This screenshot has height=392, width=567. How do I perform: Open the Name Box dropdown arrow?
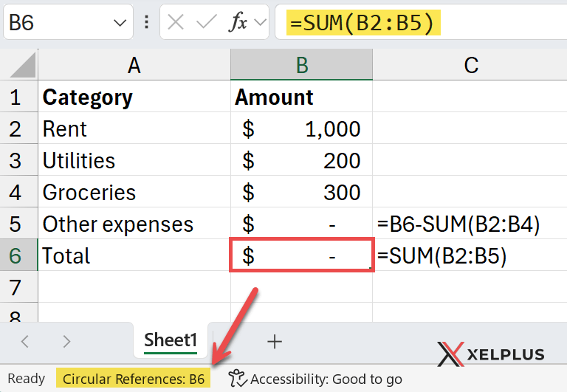(x=120, y=24)
